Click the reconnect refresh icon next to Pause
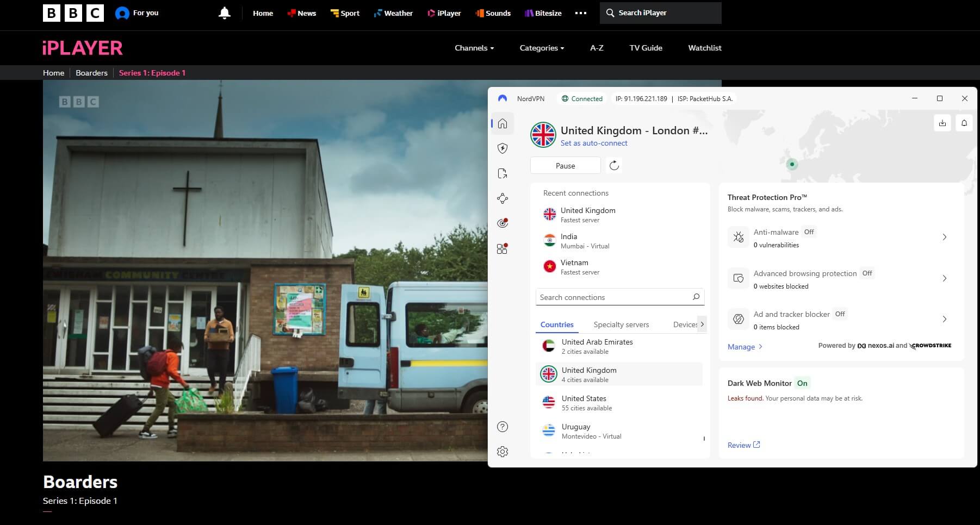This screenshot has height=525, width=980. tap(614, 165)
